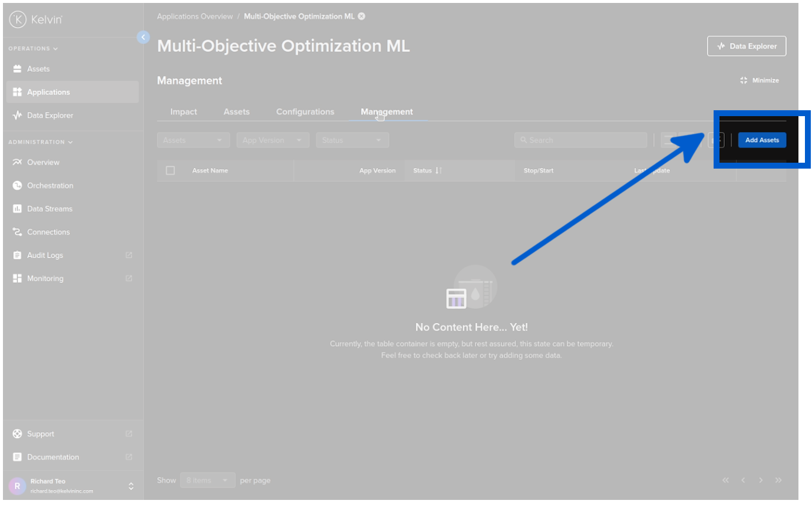This screenshot has height=507, width=812.
Task: Open Orchestration via its globe icon
Action: tap(16, 185)
